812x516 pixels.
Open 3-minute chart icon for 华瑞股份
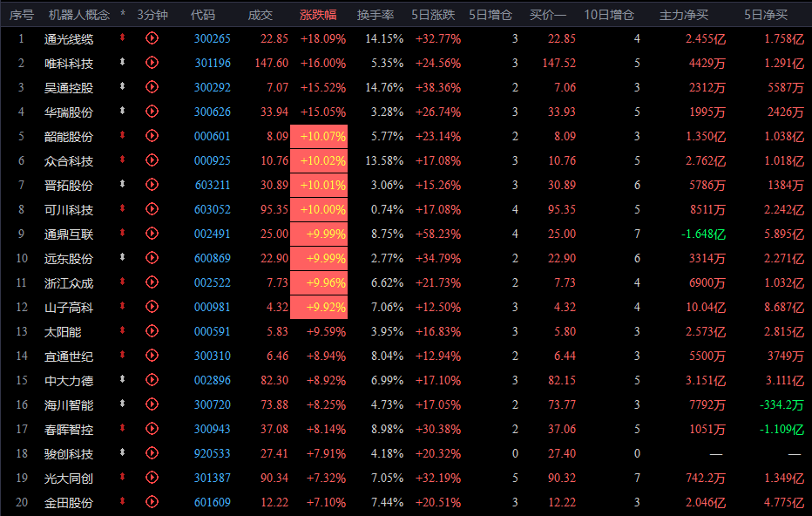pos(152,112)
